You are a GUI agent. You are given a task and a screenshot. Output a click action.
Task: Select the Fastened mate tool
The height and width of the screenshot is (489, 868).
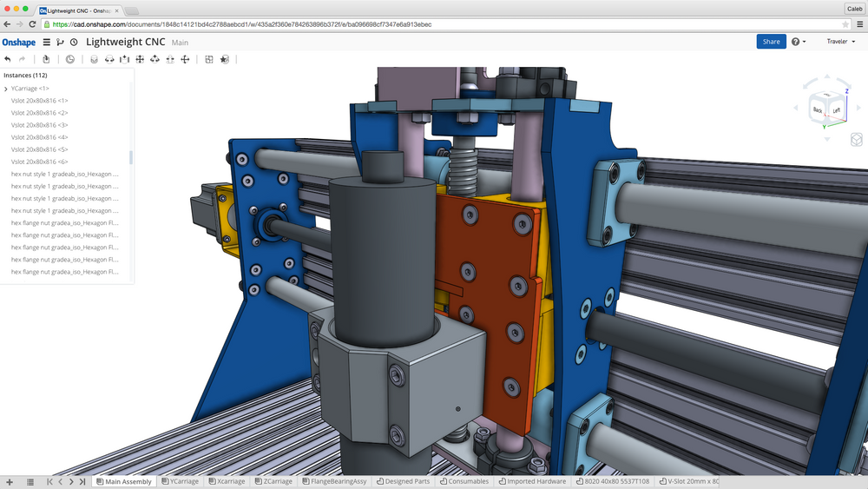[x=94, y=59]
